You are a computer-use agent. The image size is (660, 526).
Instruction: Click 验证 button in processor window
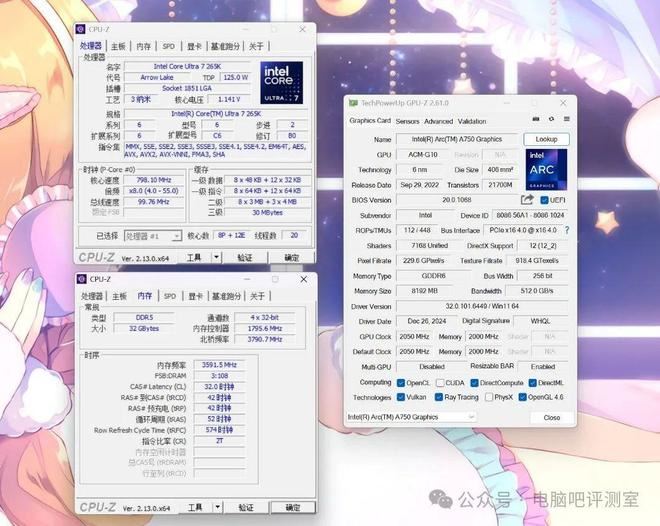pyautogui.click(x=245, y=257)
